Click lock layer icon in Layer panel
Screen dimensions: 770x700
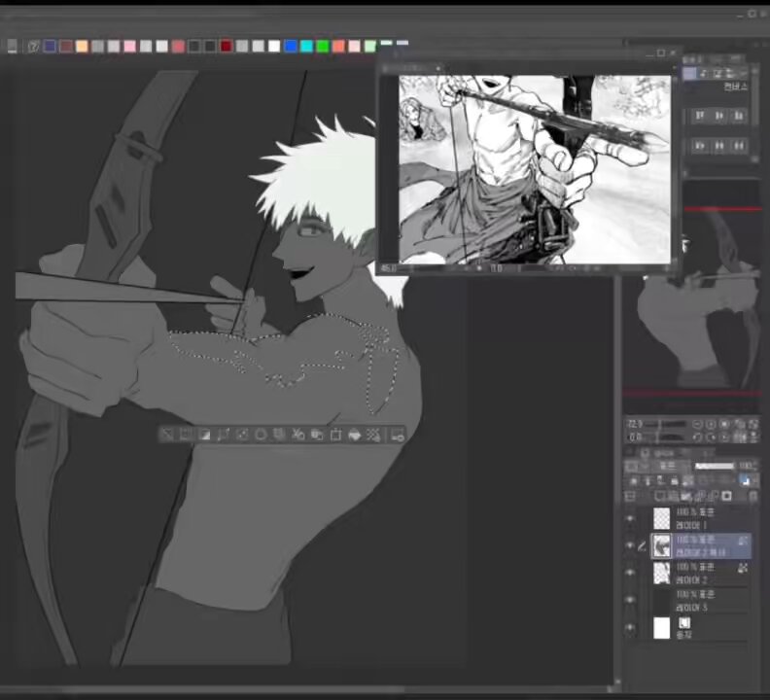coord(675,481)
